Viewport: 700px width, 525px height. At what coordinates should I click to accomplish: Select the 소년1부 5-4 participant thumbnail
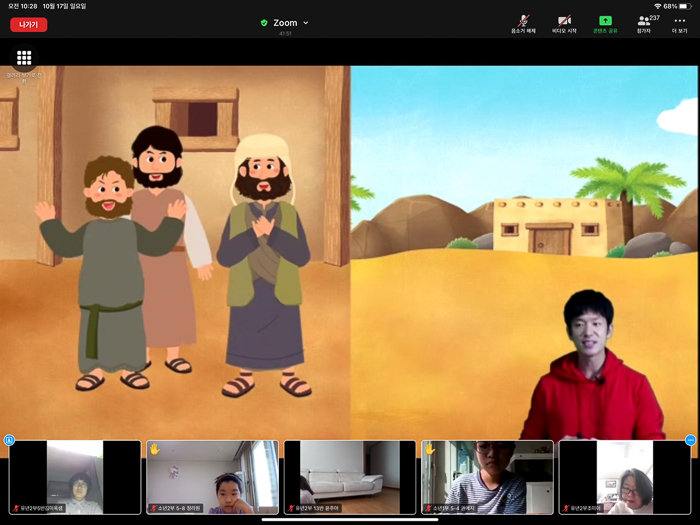[488, 477]
